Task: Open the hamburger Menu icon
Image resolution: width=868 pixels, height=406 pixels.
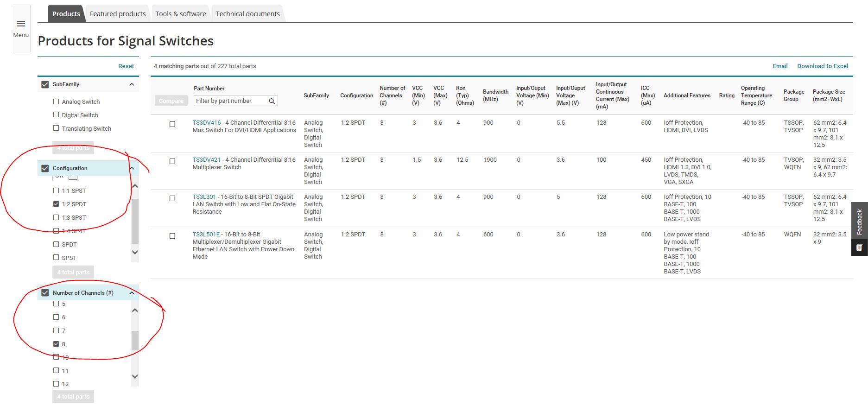Action: (x=21, y=24)
